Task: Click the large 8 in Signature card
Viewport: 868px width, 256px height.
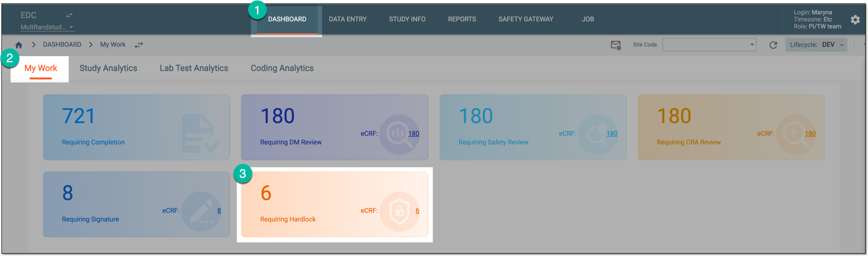Action: (x=68, y=193)
